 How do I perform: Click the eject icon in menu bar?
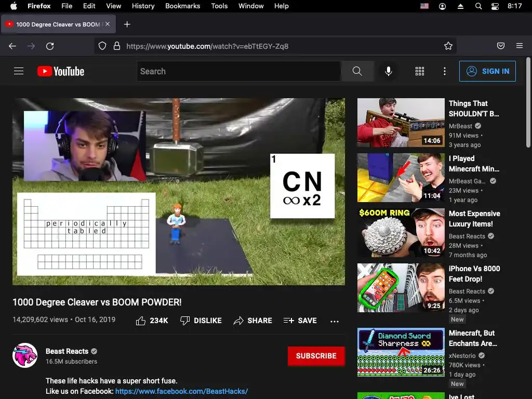pyautogui.click(x=460, y=6)
